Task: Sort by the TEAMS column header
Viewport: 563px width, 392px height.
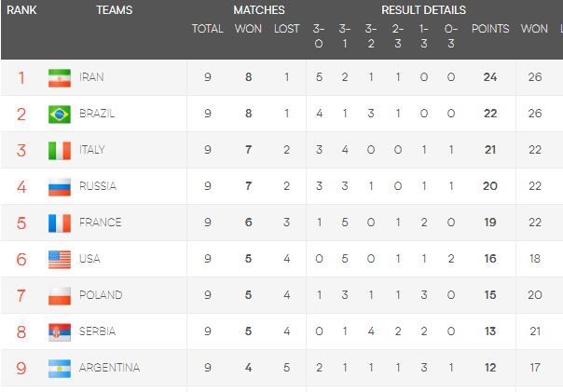Action: pyautogui.click(x=114, y=10)
